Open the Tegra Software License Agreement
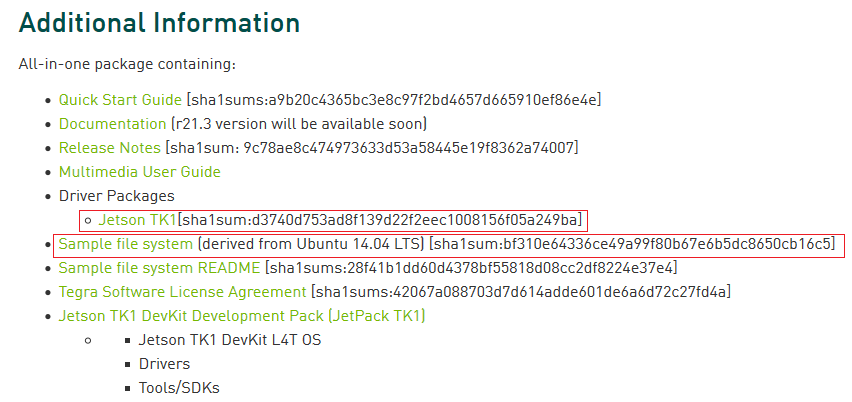852x402 pixels. [x=183, y=292]
